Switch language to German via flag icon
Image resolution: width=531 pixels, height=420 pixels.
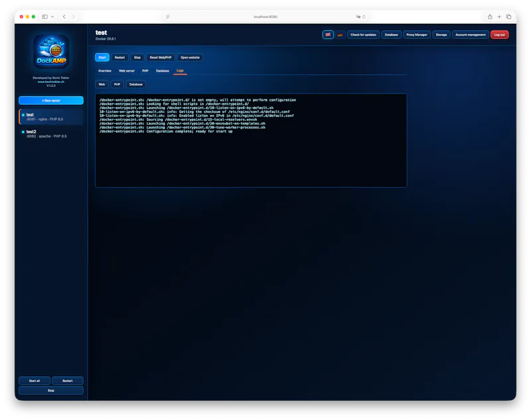pos(340,35)
